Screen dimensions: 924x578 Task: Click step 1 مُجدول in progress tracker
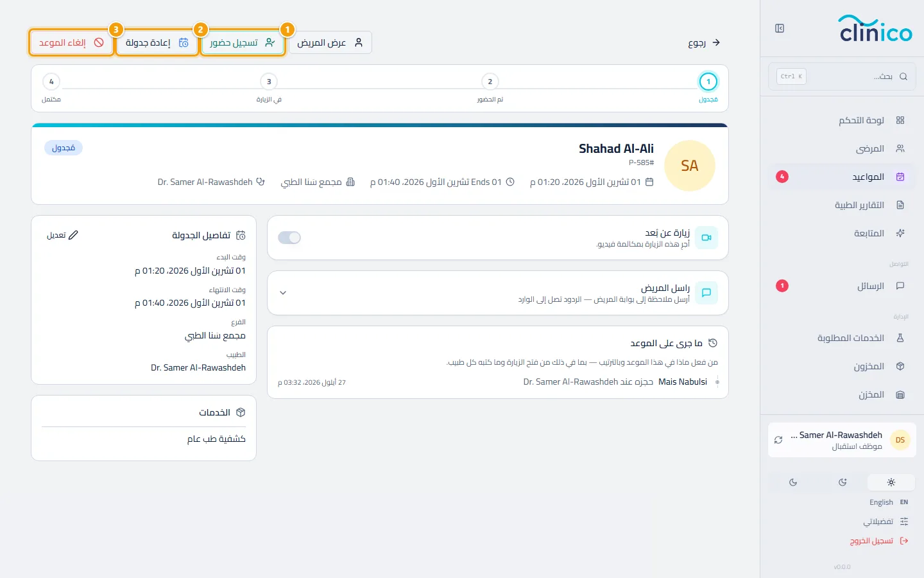[708, 82]
